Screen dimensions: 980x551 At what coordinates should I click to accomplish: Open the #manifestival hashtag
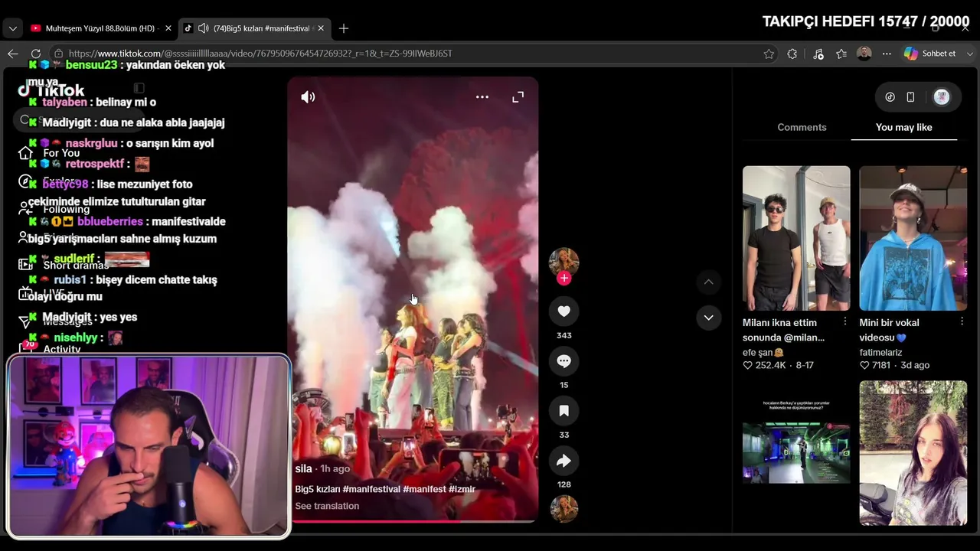pyautogui.click(x=371, y=489)
